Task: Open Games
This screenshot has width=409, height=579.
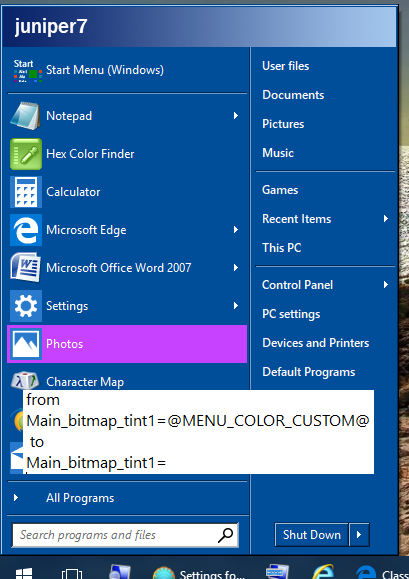Action: (x=280, y=190)
